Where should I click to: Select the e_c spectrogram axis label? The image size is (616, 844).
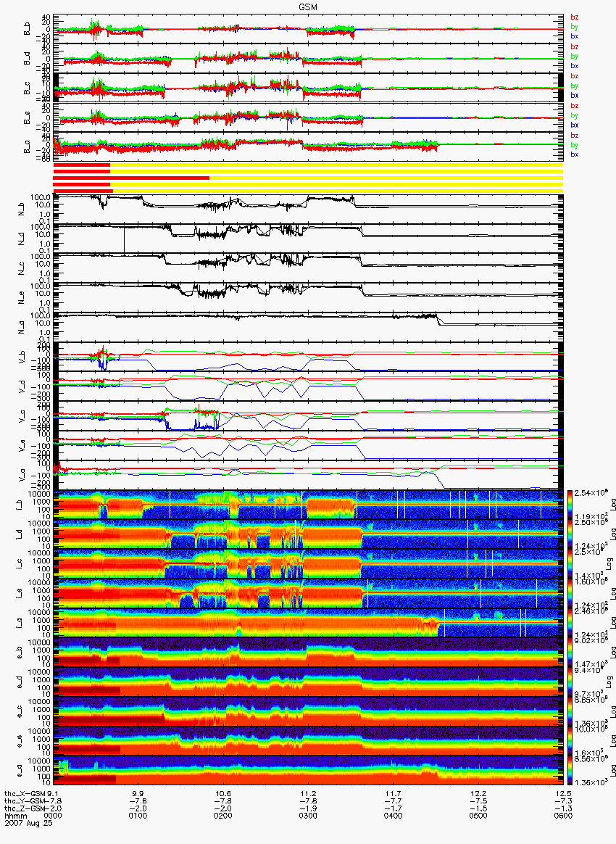20,711
